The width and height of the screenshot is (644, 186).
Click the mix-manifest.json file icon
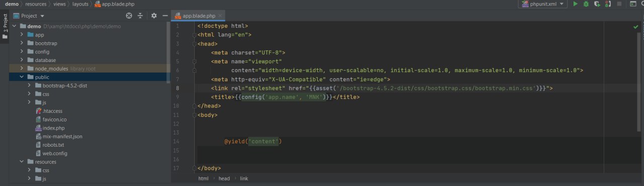pos(38,136)
